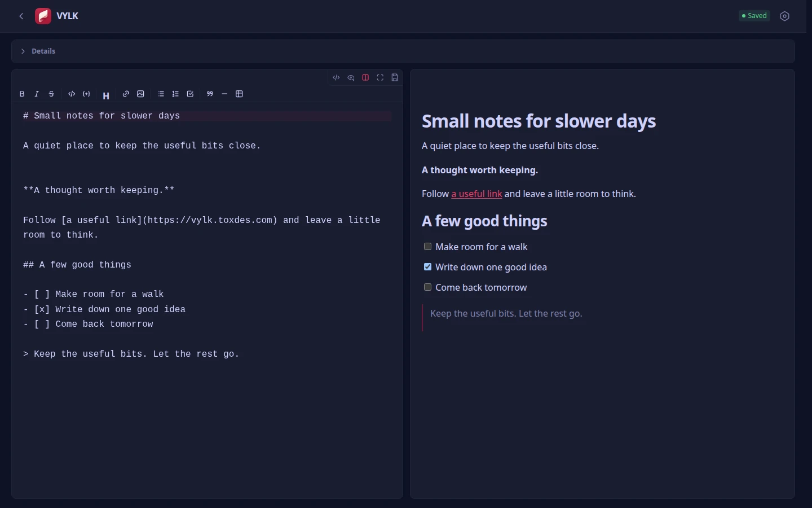812x508 pixels.
Task: Open settings via the hexagon gear icon
Action: [x=785, y=16]
